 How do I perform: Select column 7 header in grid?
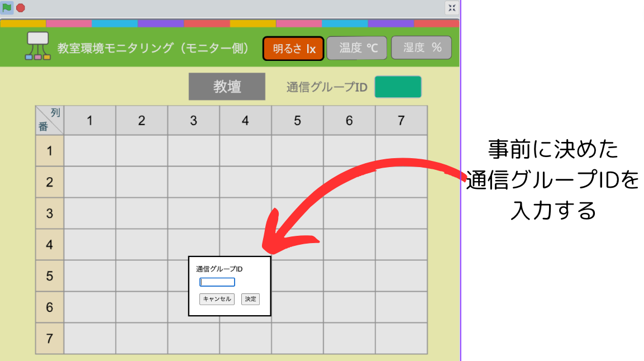(x=401, y=120)
